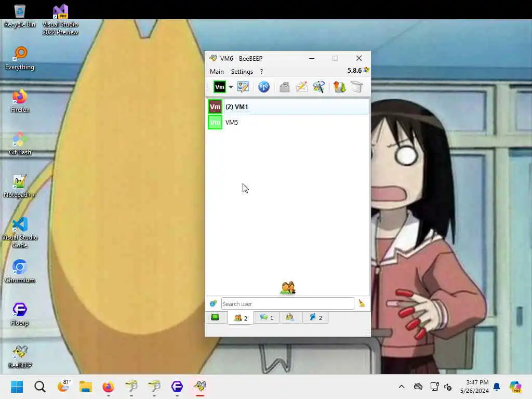Viewport: 532px width, 399px height.
Task: Click the Search user input field
Action: [x=287, y=303]
